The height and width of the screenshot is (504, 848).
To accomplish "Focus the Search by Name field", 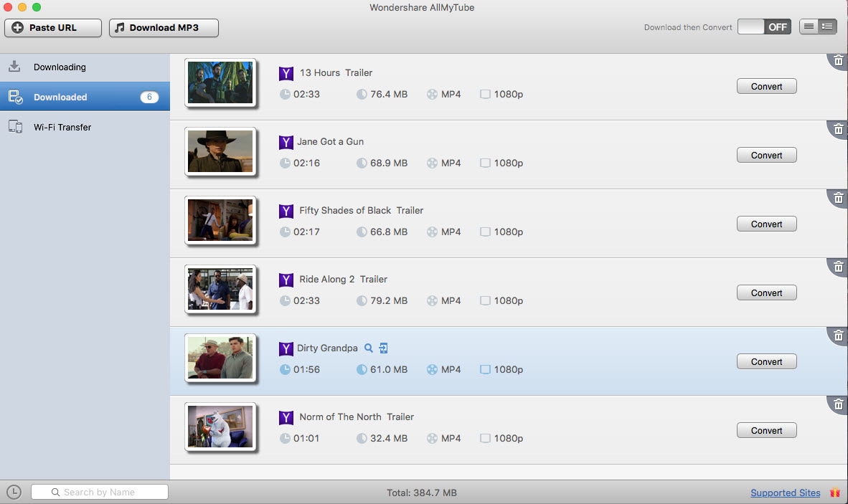I will click(x=100, y=492).
